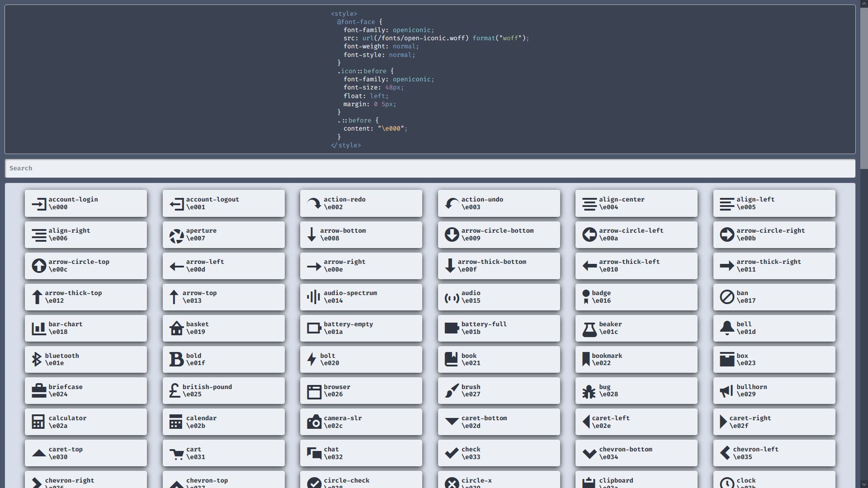Click the aperture icon
Viewport: 868px width, 488px height.
pyautogui.click(x=176, y=235)
